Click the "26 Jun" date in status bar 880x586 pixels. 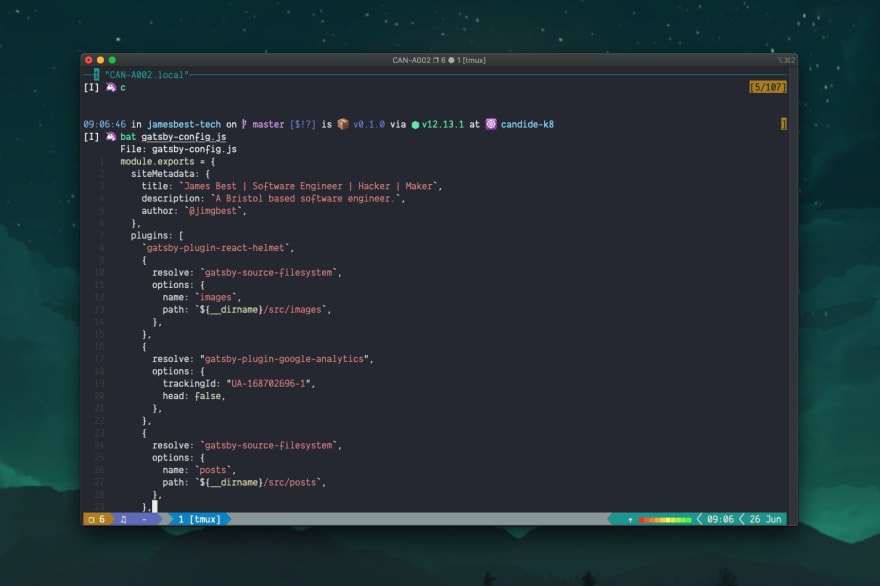(765, 519)
